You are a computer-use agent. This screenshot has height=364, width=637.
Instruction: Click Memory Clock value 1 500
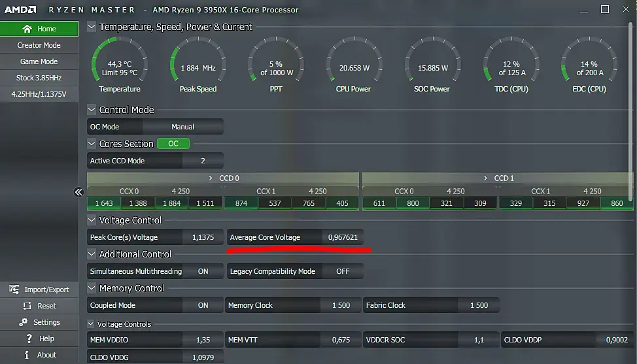pos(341,305)
